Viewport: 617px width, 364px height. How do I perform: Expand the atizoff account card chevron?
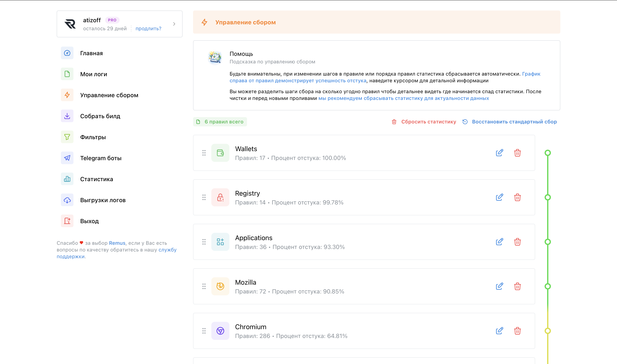pyautogui.click(x=174, y=24)
